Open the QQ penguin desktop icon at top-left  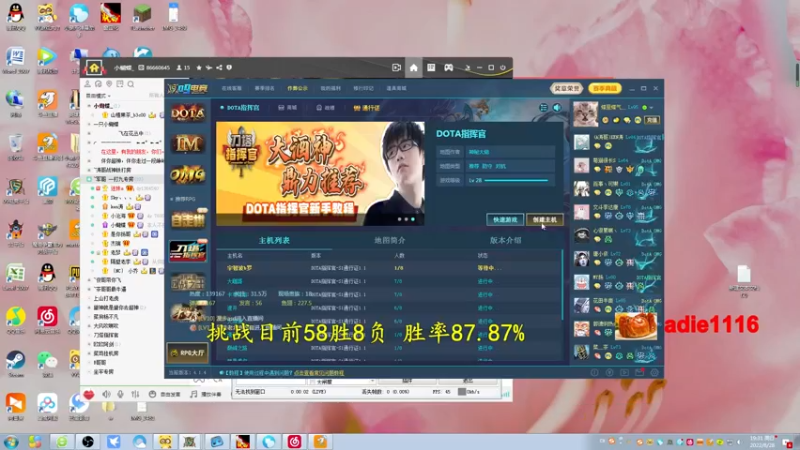[16, 17]
